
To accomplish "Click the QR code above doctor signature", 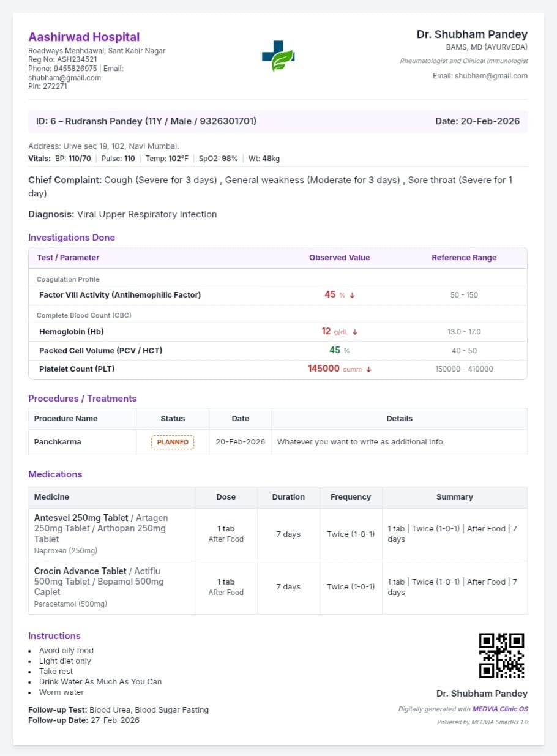I will 501,656.
